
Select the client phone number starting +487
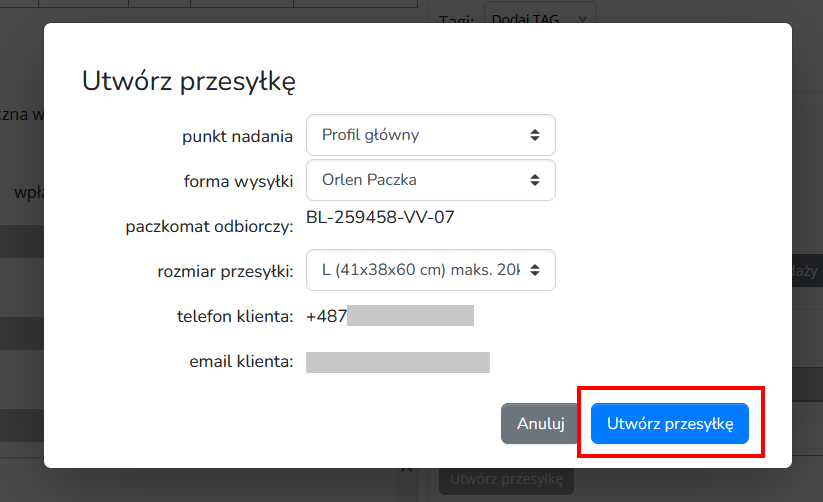coord(389,316)
